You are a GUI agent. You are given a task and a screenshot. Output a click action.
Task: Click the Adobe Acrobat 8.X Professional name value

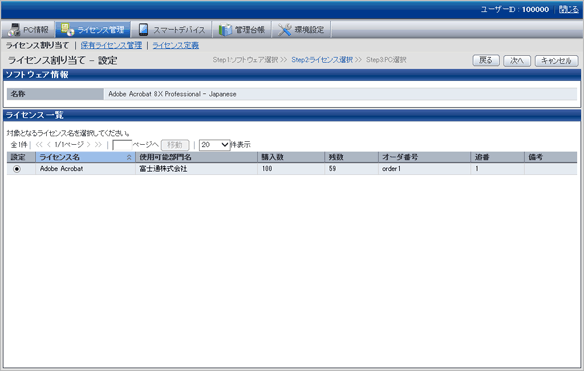point(172,94)
